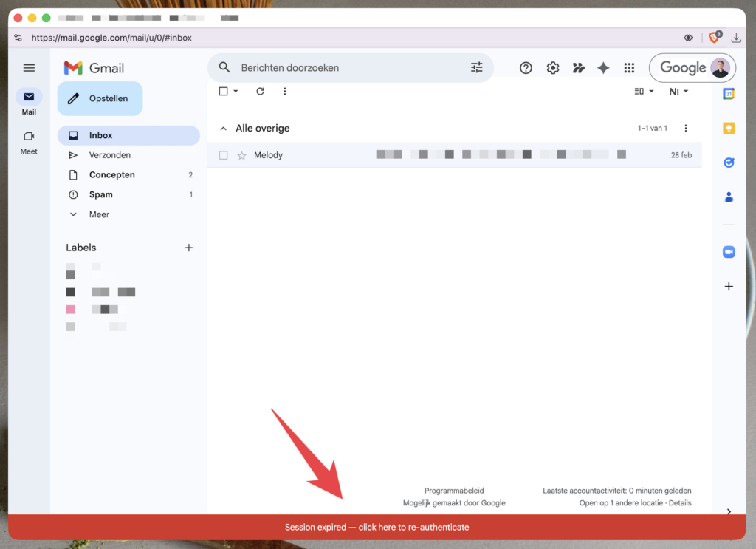Toggle the select-all messages checkbox
Screen dimensions: 756x549
click(224, 92)
